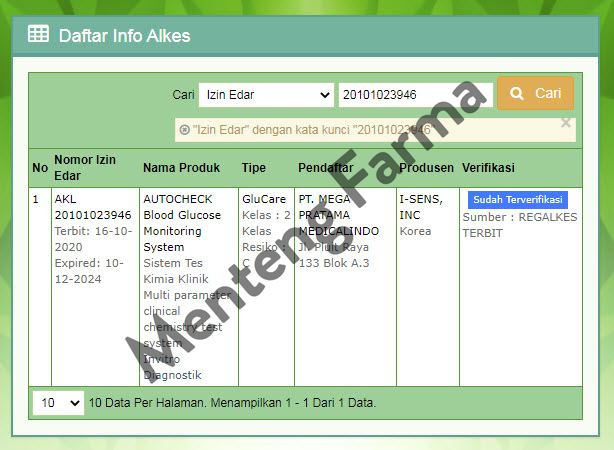Click the Daftar Info Alkes panel title
614x450 pixels.
click(x=125, y=36)
